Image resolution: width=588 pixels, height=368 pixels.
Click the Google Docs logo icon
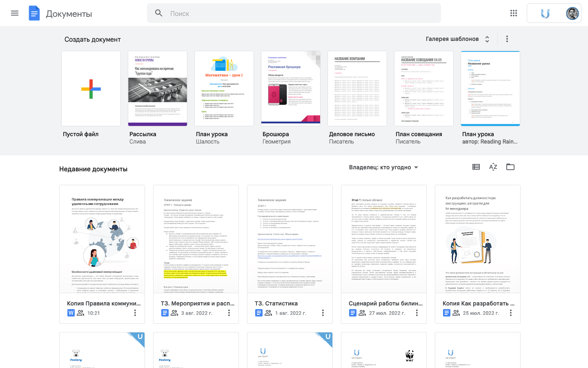[34, 13]
